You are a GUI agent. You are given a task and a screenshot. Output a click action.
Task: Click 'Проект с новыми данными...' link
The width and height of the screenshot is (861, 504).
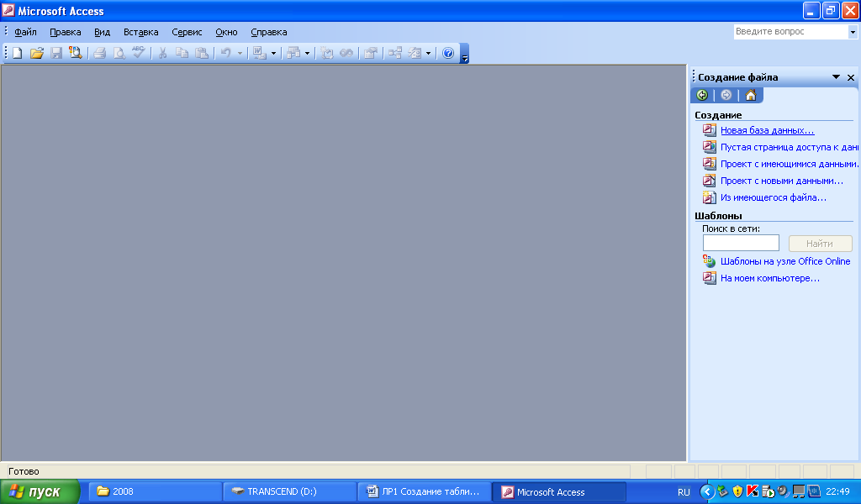coord(781,181)
